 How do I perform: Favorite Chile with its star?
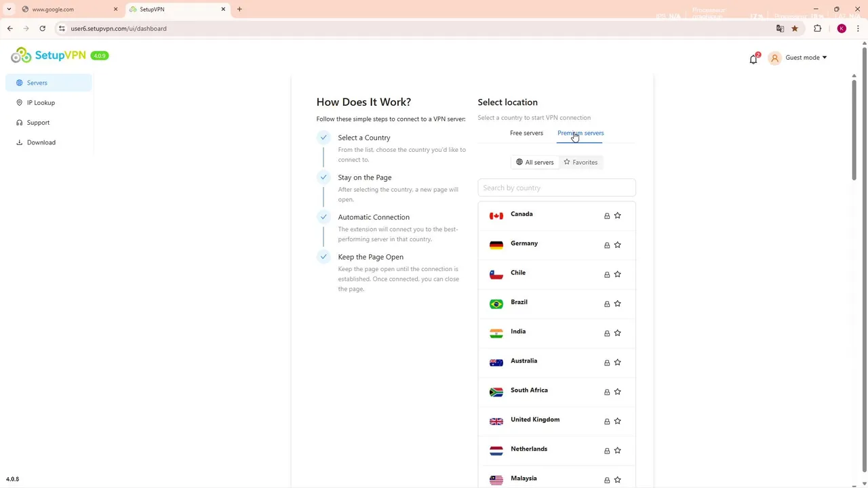[x=617, y=274]
